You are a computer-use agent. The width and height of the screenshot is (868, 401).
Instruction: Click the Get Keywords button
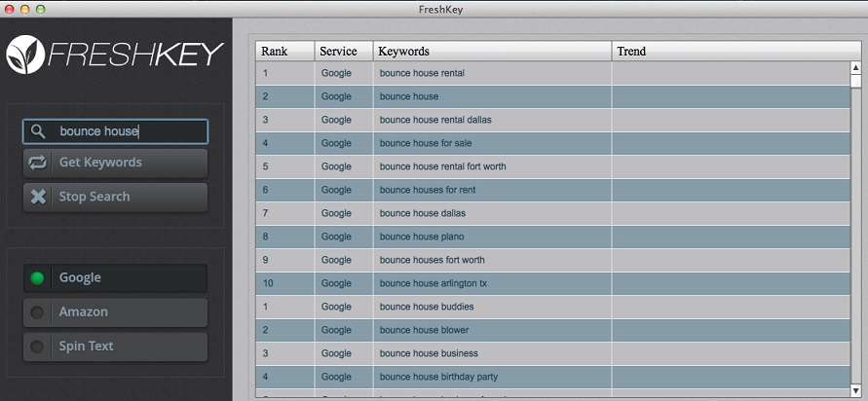click(x=115, y=163)
